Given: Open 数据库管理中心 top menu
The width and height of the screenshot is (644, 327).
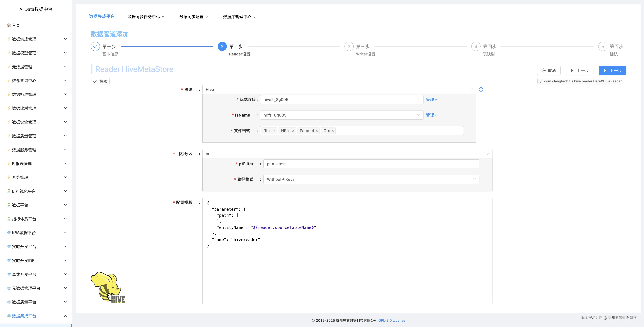Looking at the screenshot, I should (239, 17).
